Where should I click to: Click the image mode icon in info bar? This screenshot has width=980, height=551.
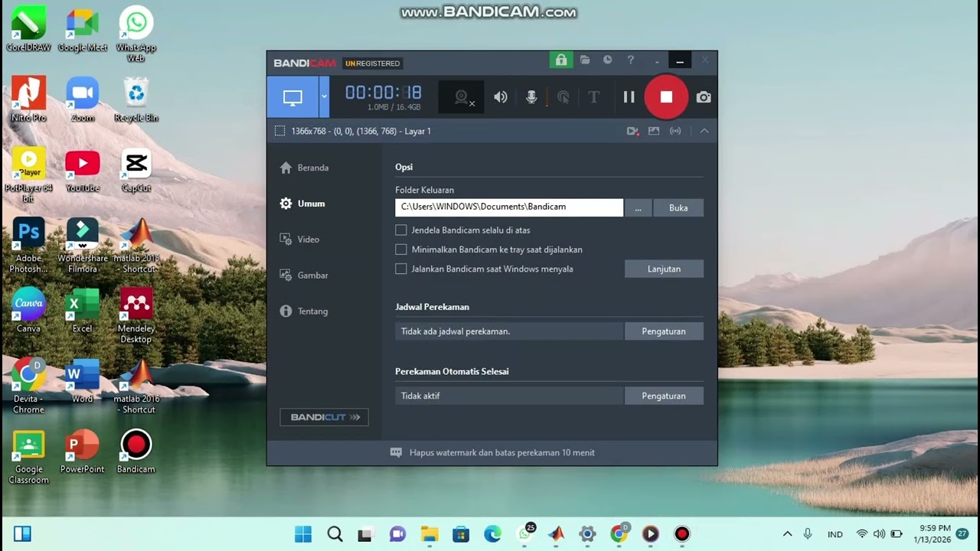pos(654,131)
